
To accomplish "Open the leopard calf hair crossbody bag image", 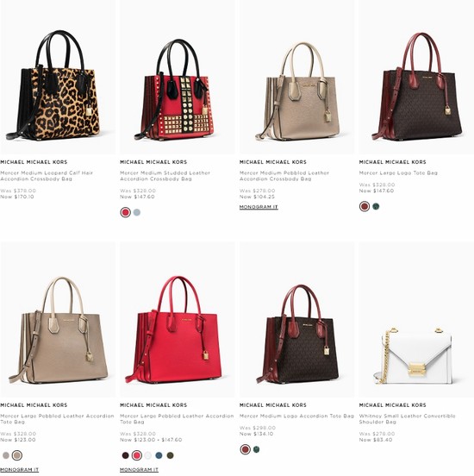I will [x=58, y=77].
